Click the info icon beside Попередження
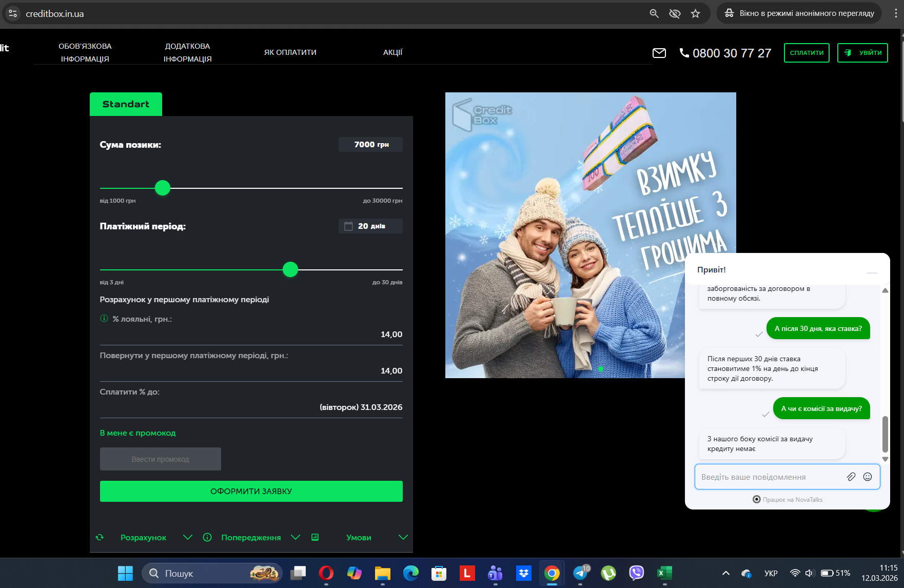Screen dimensions: 904x588 pyautogui.click(x=207, y=537)
